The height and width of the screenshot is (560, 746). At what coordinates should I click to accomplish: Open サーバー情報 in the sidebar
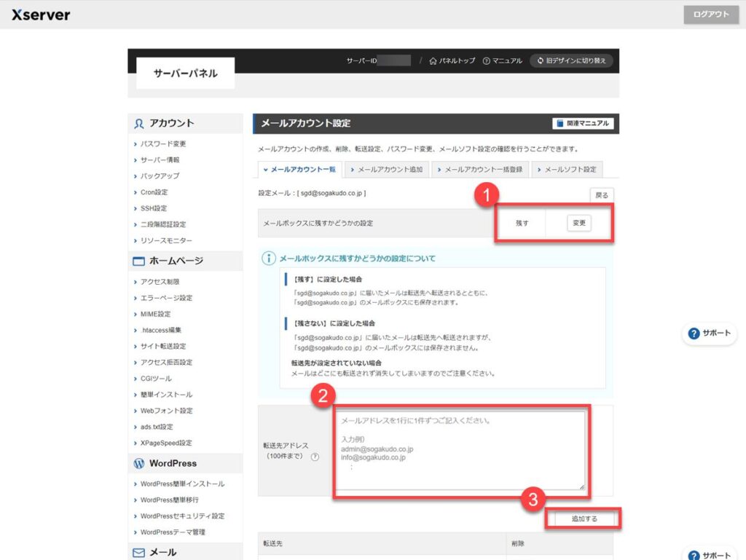coord(160,159)
